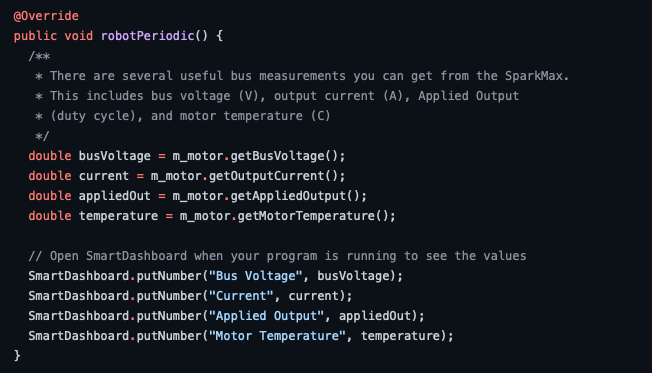The height and width of the screenshot is (373, 652).
Task: Click the "Bus Voltage" string literal
Action: pos(255,276)
